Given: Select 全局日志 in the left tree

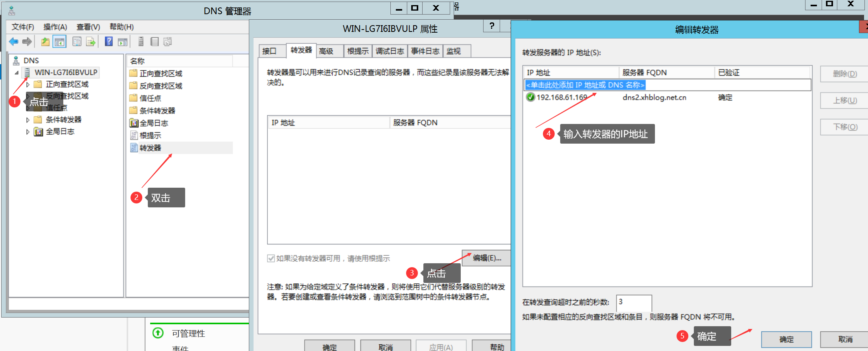Looking at the screenshot, I should pos(60,131).
